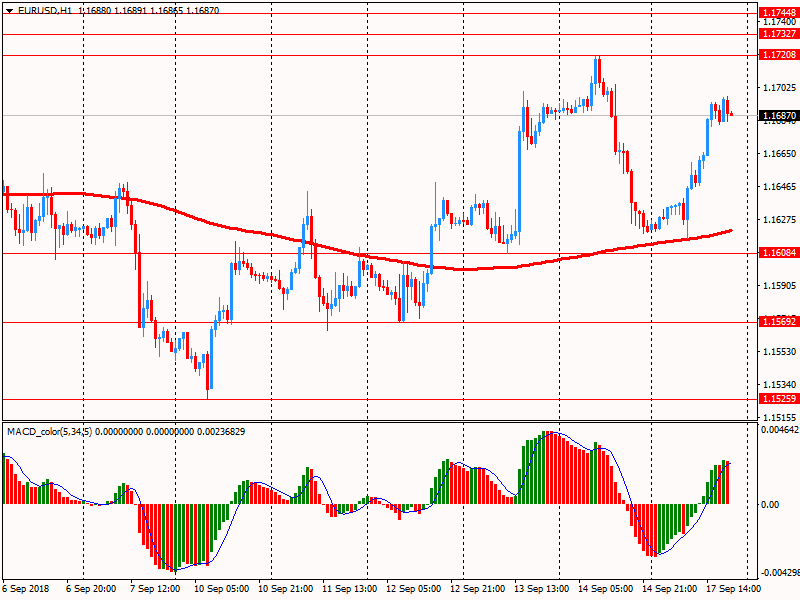This screenshot has width=800, height=600.
Task: Click the time axis label 14 Sep 05:00
Action: point(605,589)
